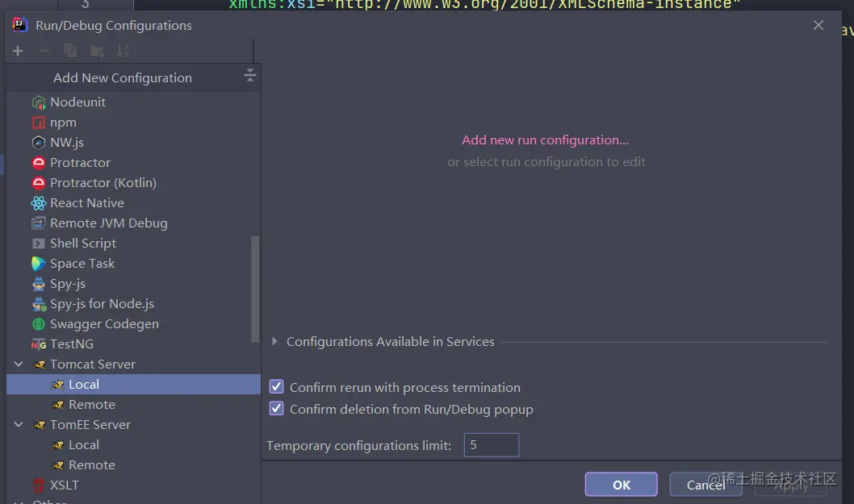Select the XSLT icon

coord(39,485)
